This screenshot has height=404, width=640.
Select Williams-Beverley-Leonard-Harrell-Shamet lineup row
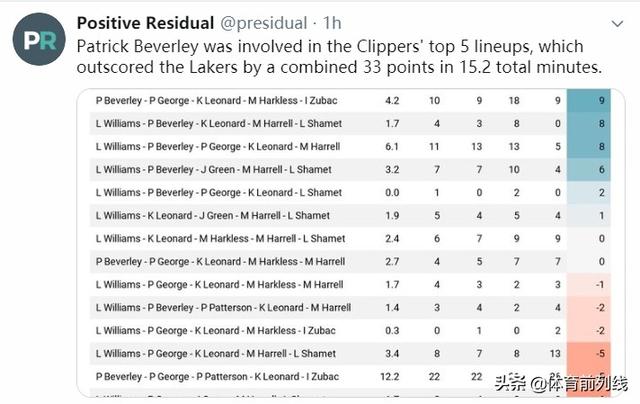pyautogui.click(x=350, y=123)
